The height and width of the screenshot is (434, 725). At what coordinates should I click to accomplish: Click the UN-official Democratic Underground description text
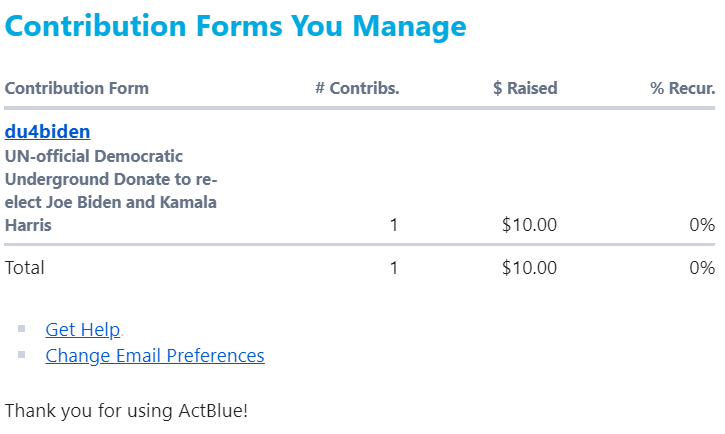pos(111,191)
